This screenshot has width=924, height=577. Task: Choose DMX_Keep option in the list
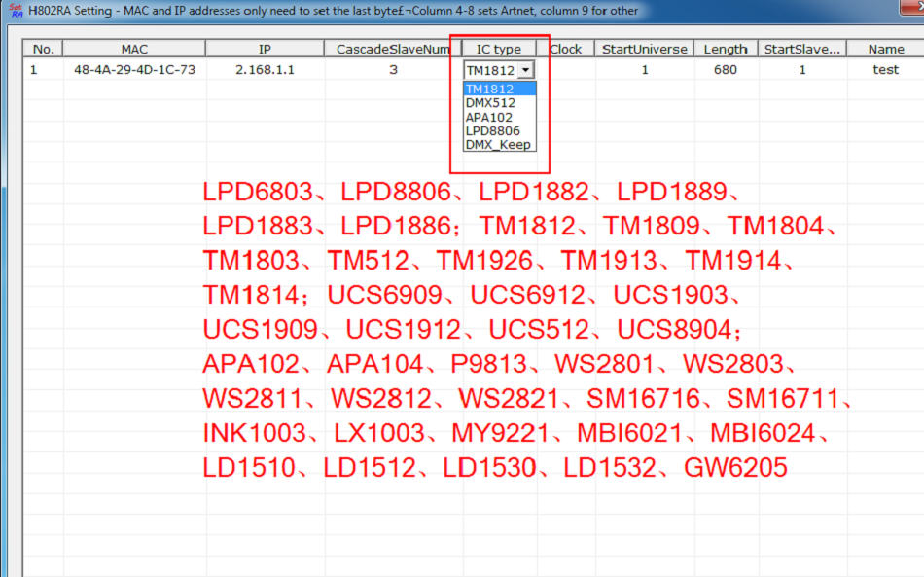click(x=500, y=144)
